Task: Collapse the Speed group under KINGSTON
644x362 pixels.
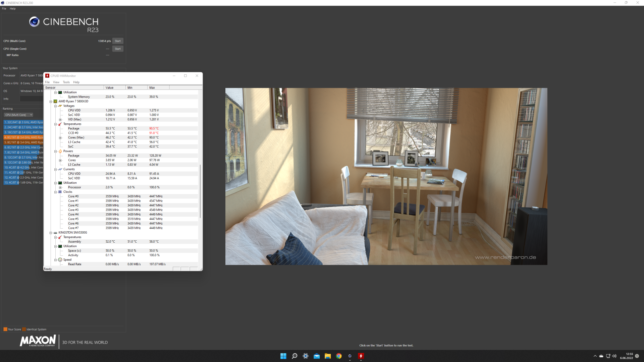Action: click(x=56, y=260)
